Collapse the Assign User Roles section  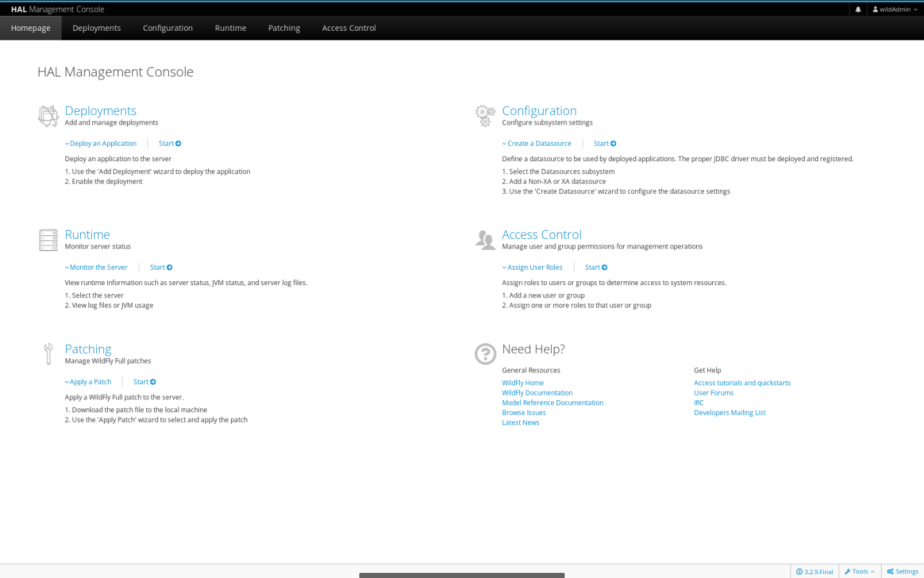pos(533,268)
